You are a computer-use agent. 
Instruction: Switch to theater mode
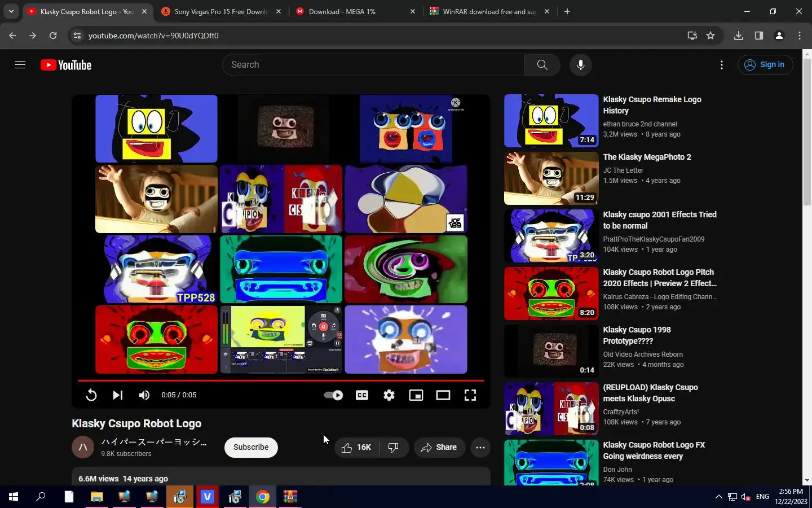[x=443, y=395]
